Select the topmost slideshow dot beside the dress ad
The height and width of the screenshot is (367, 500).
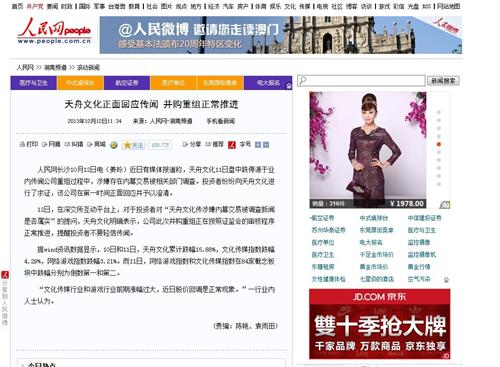coord(439,112)
